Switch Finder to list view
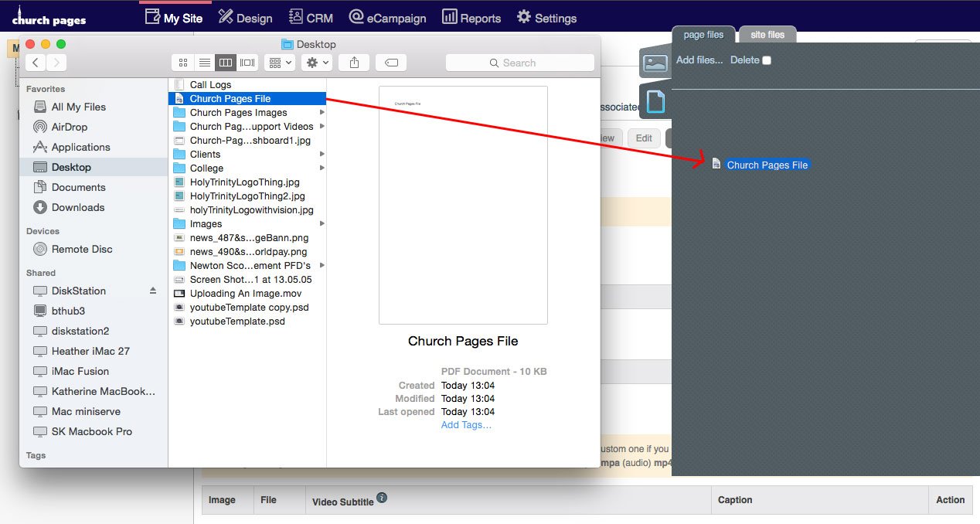 204,63
